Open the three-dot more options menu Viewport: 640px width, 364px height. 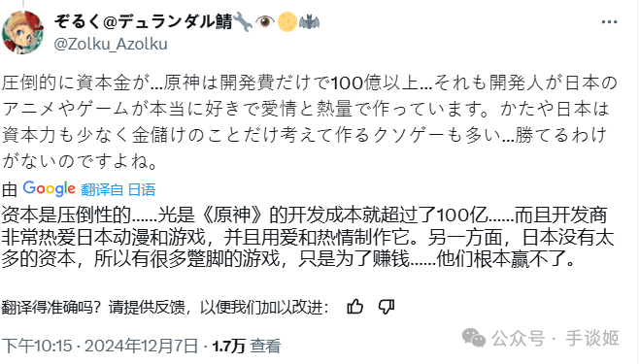pos(609,22)
